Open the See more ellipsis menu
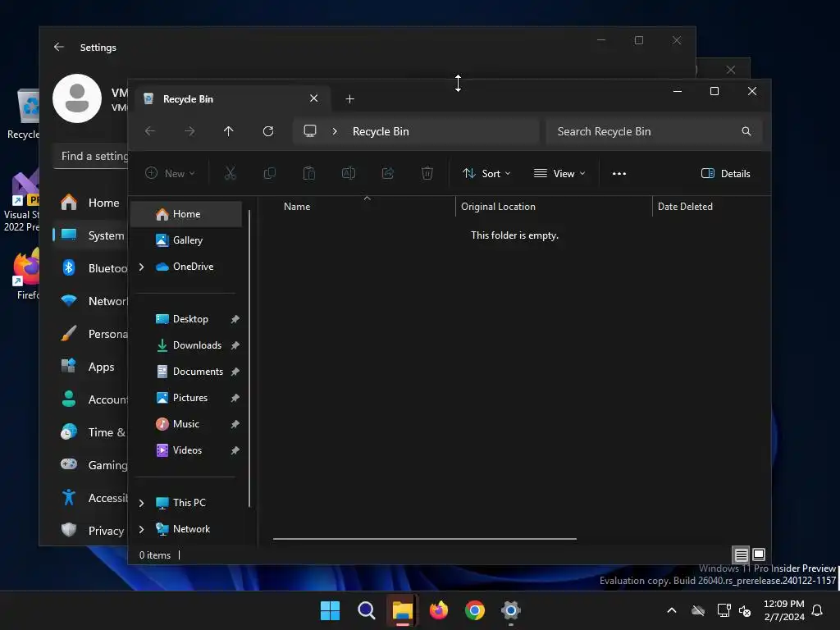 point(619,174)
